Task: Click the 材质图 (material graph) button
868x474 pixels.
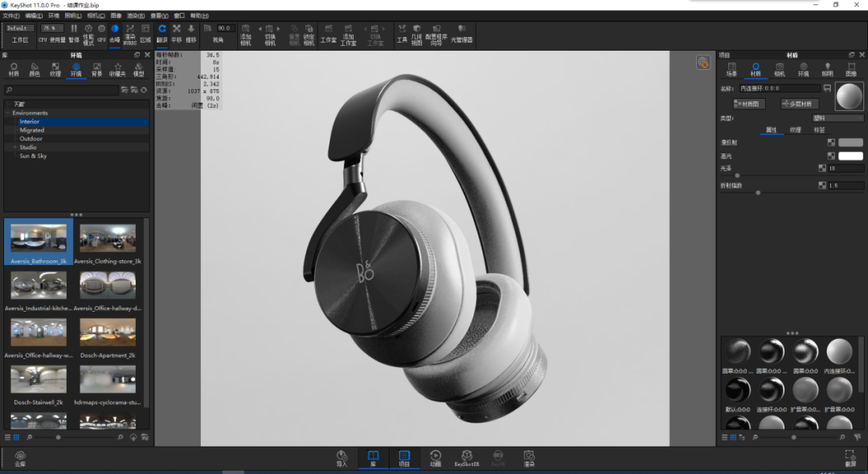Action: 750,104
